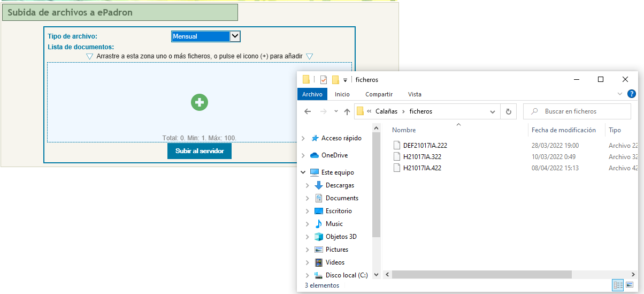Image resolution: width=644 pixels, height=294 pixels.
Task: Click the Explorer back arrow
Action: pyautogui.click(x=308, y=111)
